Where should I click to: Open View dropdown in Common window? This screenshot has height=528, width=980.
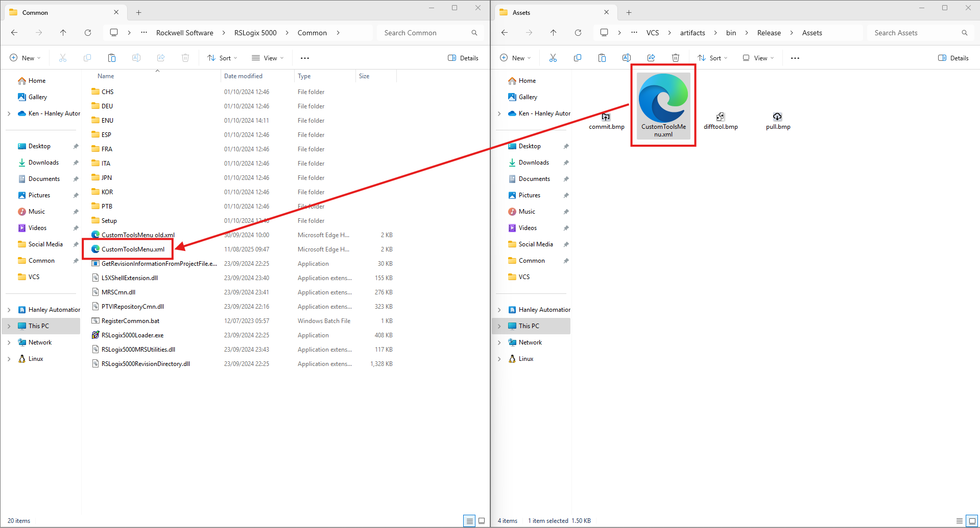tap(268, 58)
